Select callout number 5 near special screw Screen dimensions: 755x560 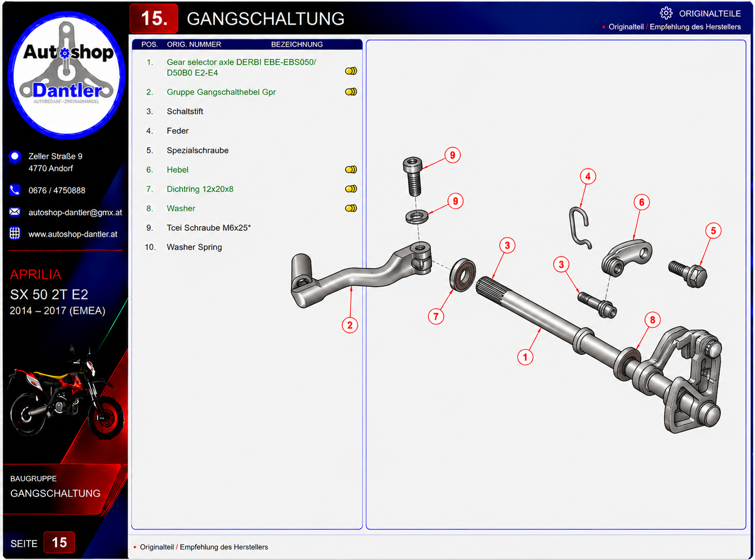714,231
